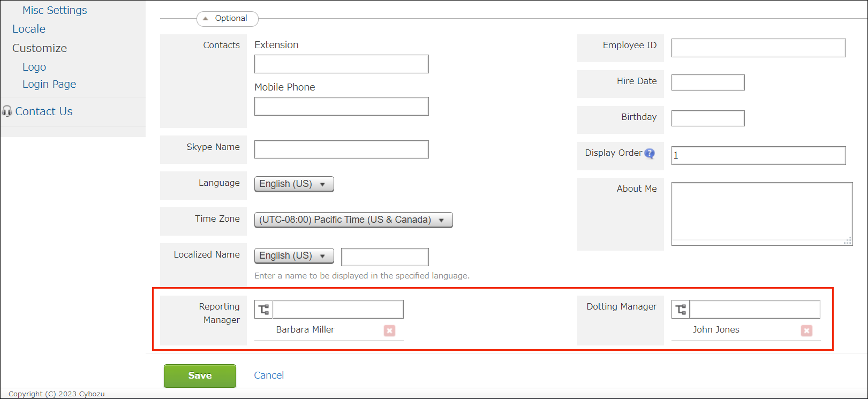Focus the Display Order field
This screenshot has height=399, width=868.
click(759, 155)
